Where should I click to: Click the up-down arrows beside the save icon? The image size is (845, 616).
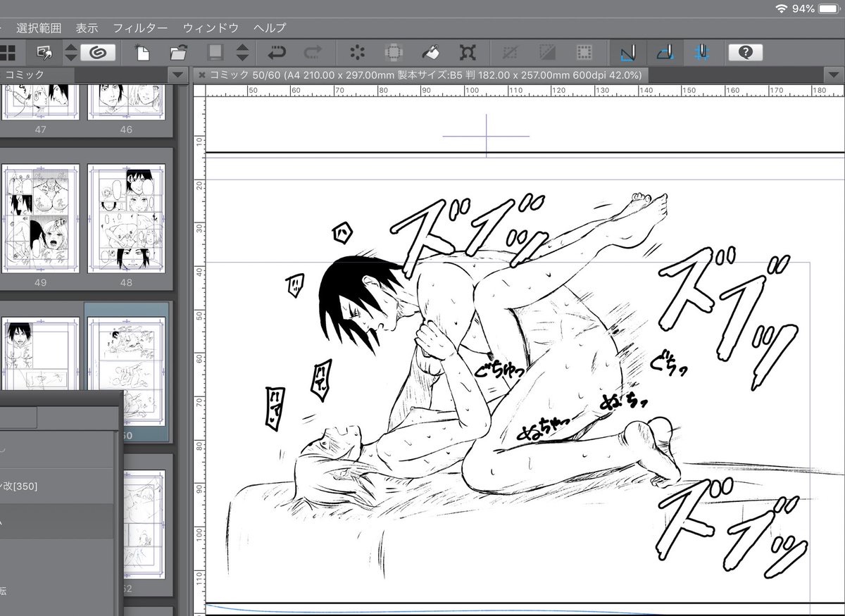(242, 52)
